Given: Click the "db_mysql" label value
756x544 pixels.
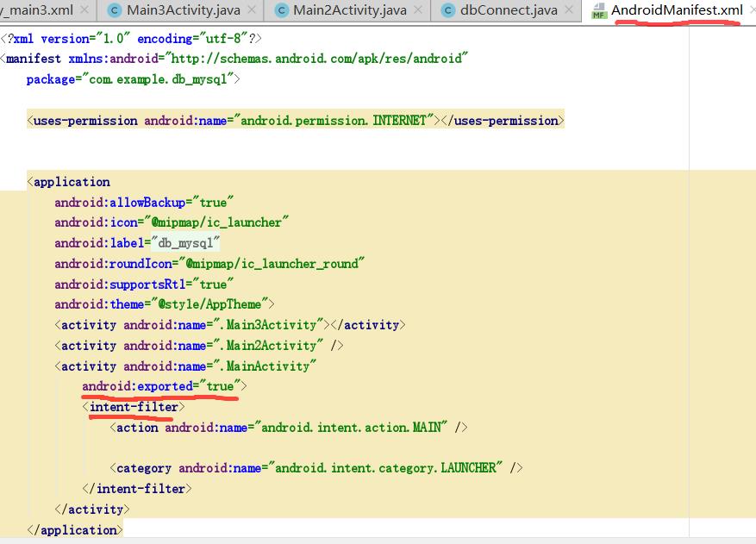Looking at the screenshot, I should [x=185, y=243].
